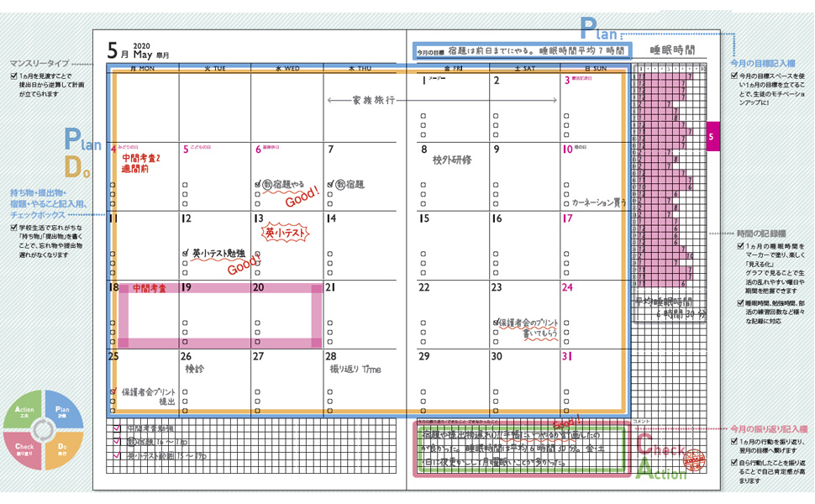Click the blue Plan label above goal field
815x504 pixels.
(x=599, y=29)
